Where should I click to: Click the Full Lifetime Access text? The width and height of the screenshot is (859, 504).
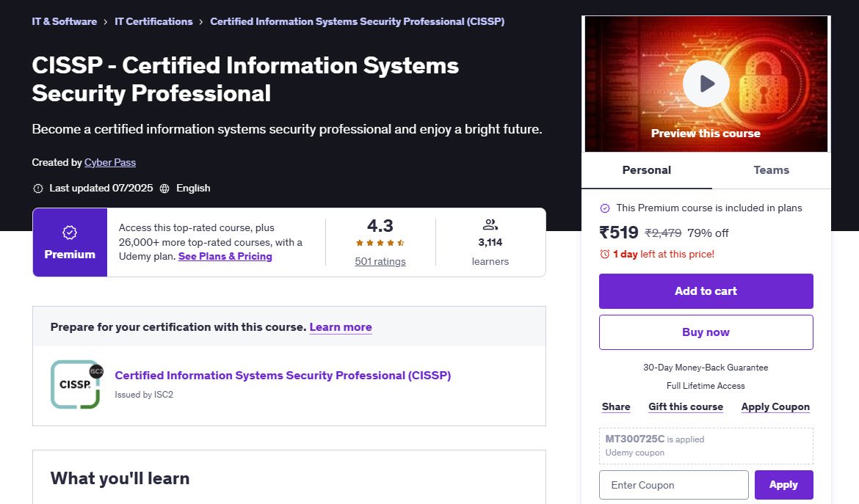tap(706, 386)
